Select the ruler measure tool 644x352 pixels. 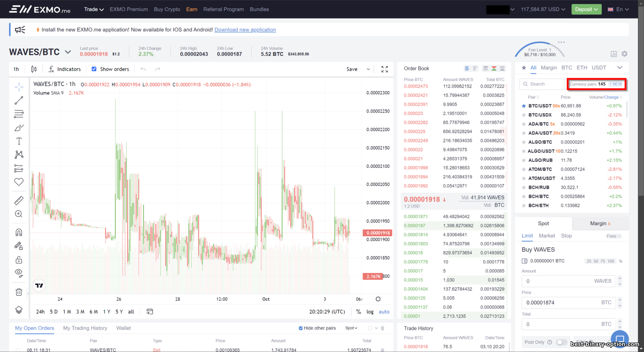(x=19, y=200)
